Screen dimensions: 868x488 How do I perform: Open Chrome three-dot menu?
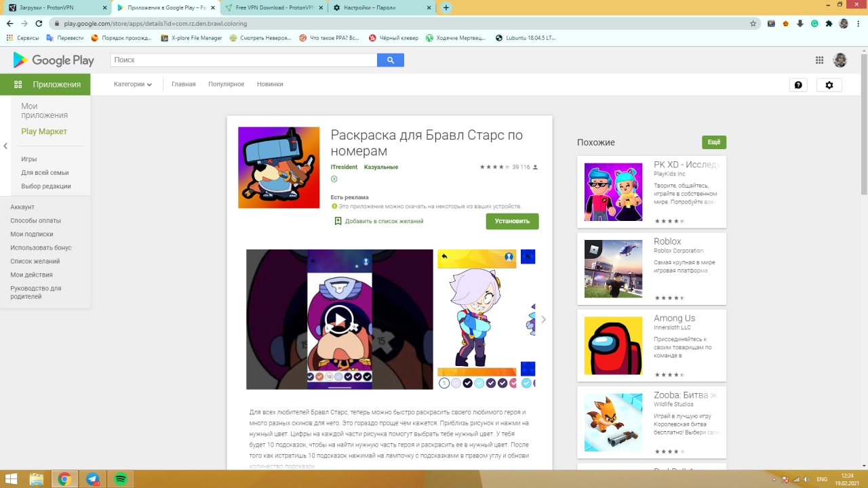[858, 23]
